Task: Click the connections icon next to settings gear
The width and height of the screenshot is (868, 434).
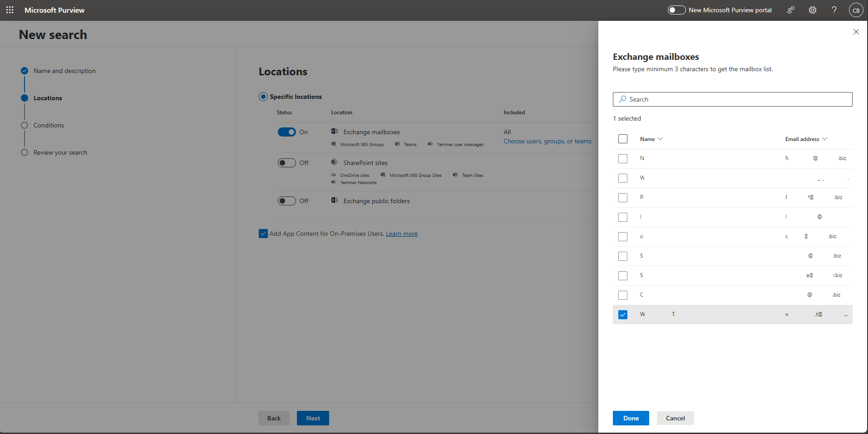Action: pyautogui.click(x=791, y=10)
